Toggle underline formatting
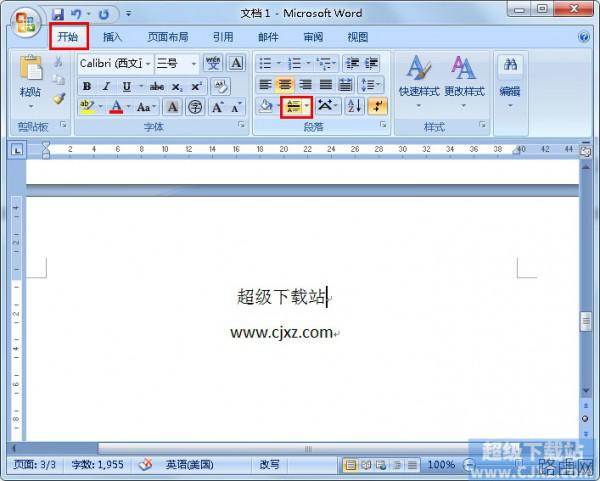 (x=127, y=86)
